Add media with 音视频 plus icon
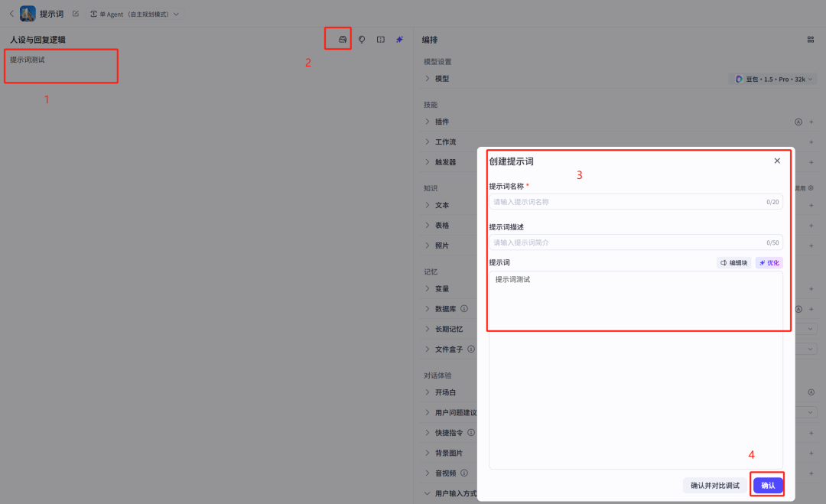The width and height of the screenshot is (826, 504). pyautogui.click(x=811, y=473)
